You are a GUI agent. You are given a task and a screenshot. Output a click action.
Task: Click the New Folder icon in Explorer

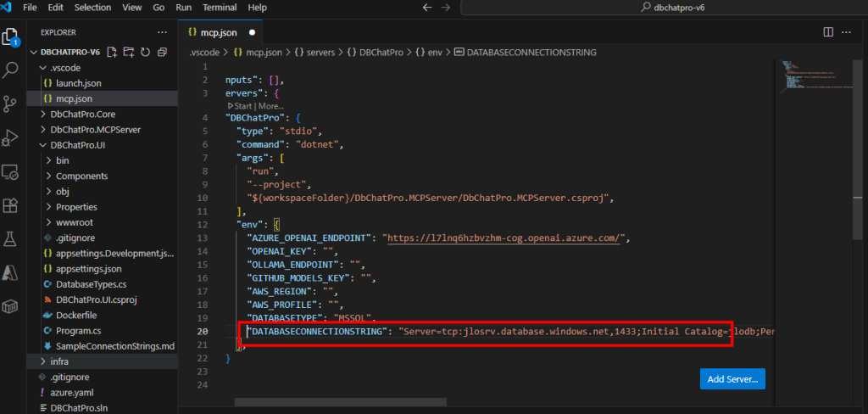click(129, 52)
